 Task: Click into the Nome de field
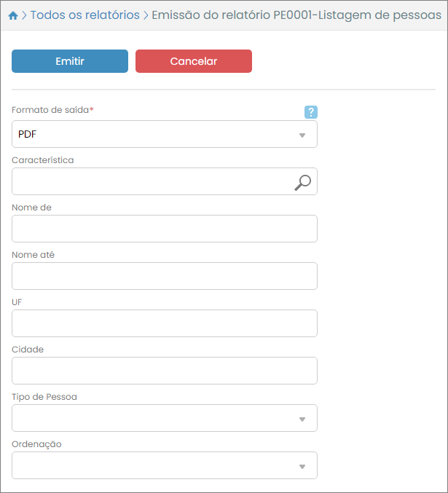tap(165, 229)
